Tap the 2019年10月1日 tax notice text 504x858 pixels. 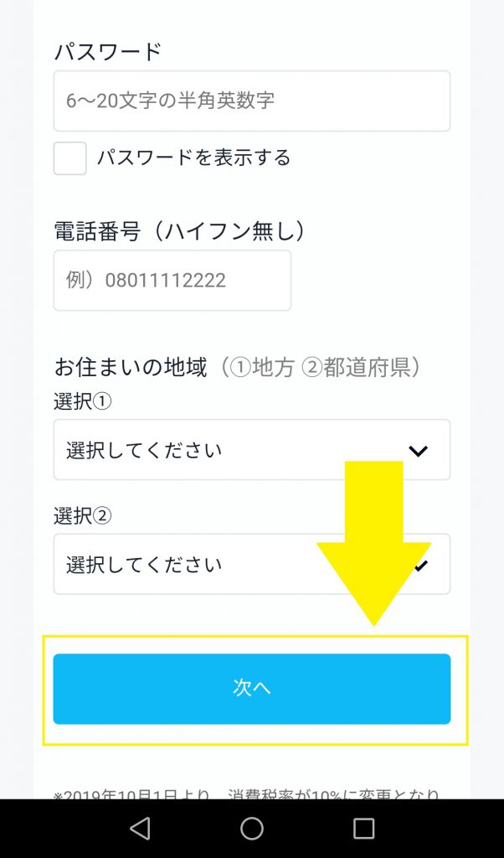(x=251, y=793)
